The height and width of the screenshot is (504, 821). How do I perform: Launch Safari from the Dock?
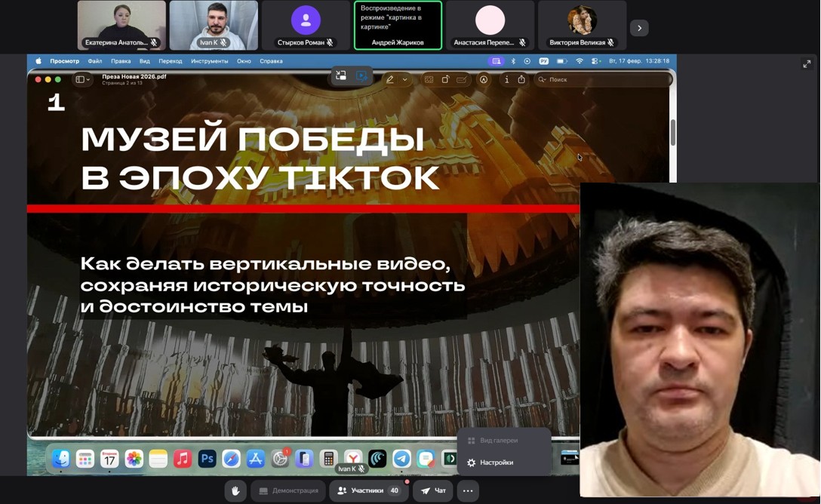[x=231, y=459]
